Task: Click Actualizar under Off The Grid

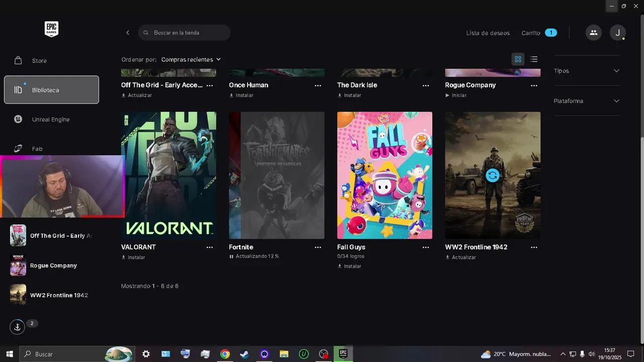Action: (136, 95)
